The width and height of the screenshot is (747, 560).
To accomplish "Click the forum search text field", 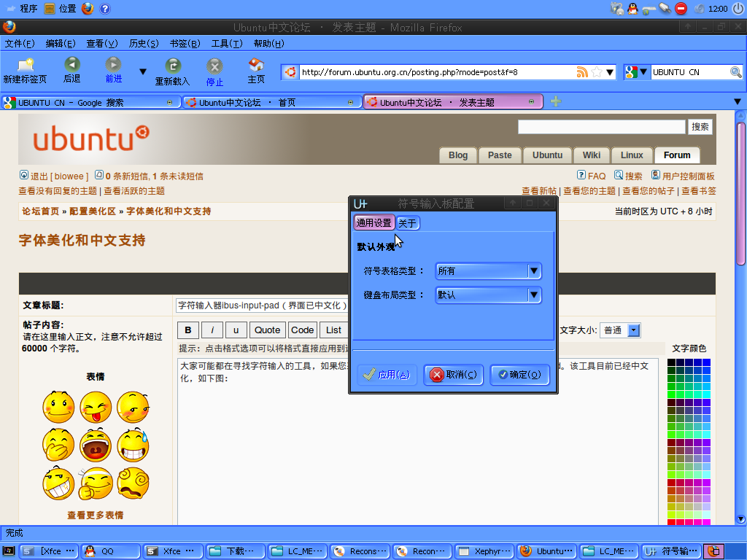I will (602, 127).
